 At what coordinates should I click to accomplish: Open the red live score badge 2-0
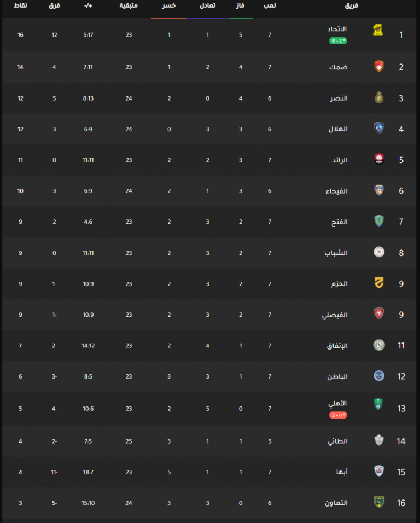338,415
